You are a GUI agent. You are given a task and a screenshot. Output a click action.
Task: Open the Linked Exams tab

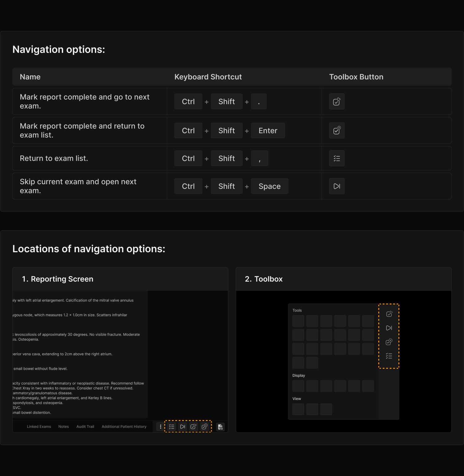pyautogui.click(x=39, y=427)
